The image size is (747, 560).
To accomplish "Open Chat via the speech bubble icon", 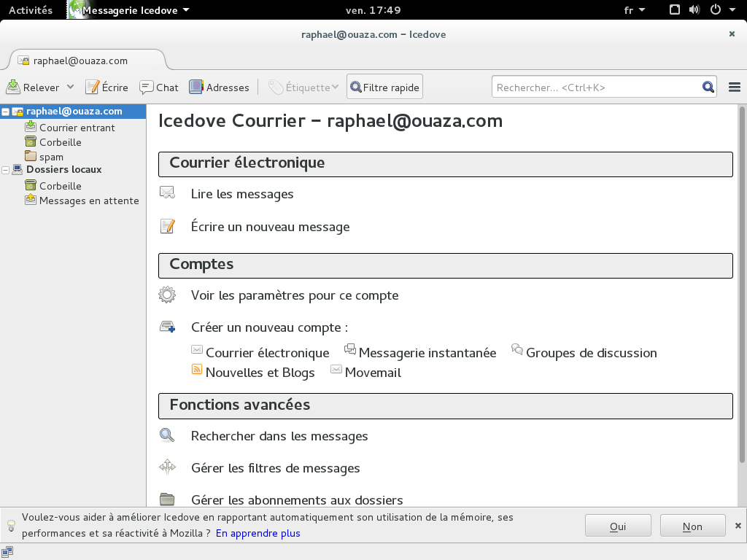I will click(x=146, y=87).
